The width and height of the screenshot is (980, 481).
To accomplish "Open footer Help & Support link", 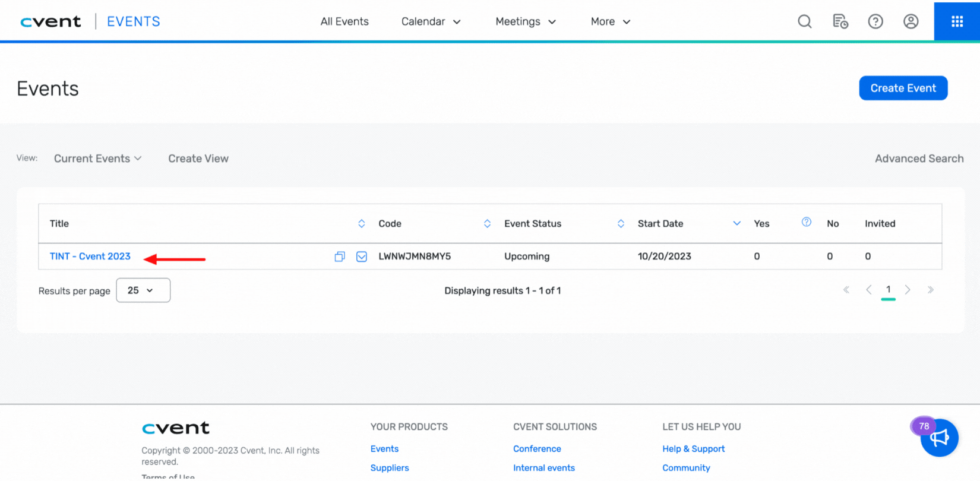I will (x=694, y=449).
